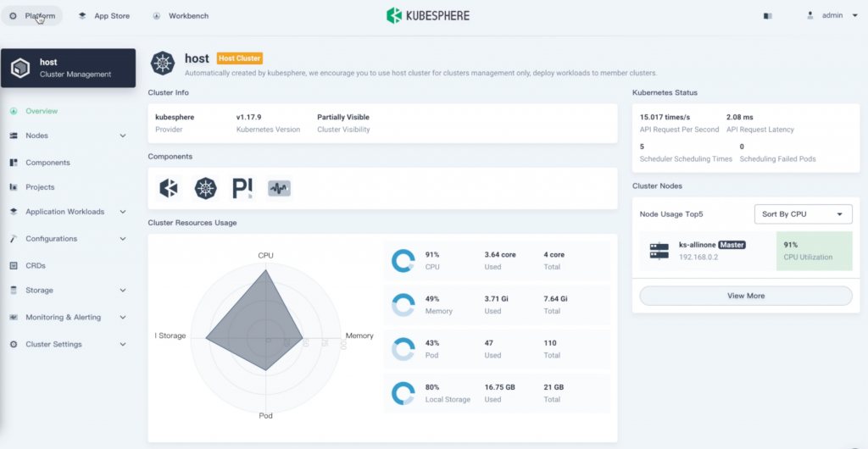Click the KubeSphere logo in header
This screenshot has width=868, height=449.
[x=427, y=15]
